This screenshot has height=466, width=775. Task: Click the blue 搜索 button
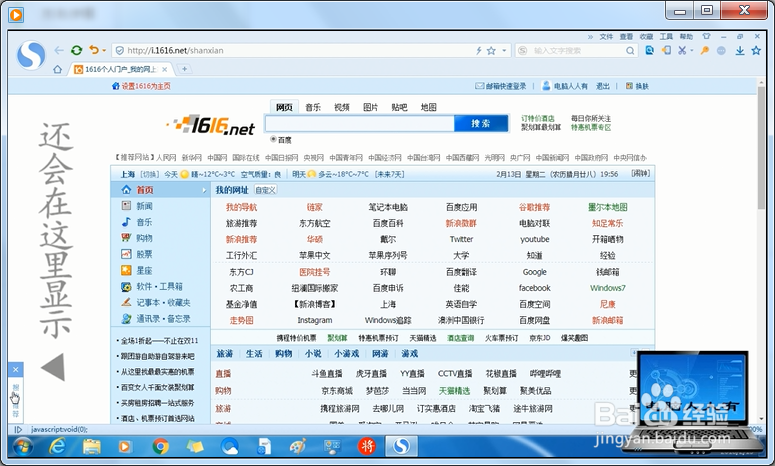pos(481,123)
